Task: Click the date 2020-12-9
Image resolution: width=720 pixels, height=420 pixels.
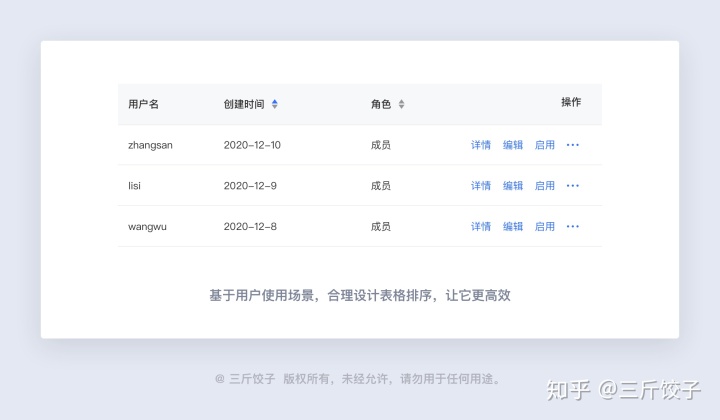Action: coord(250,186)
